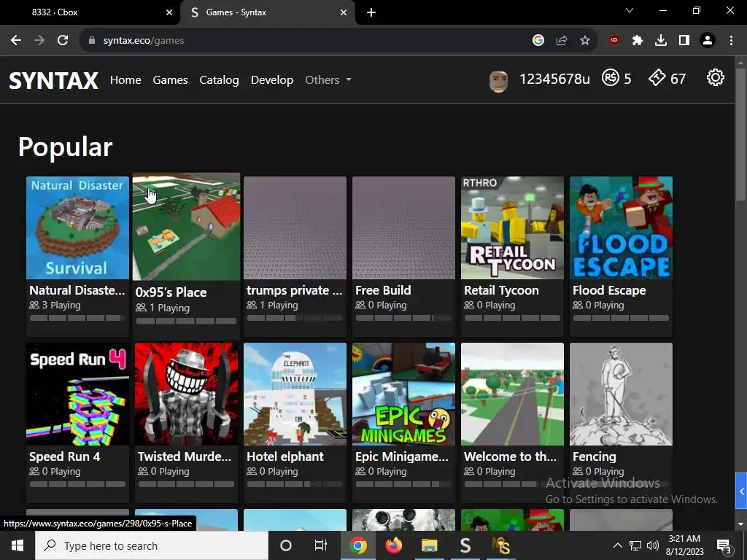Click the tickets currency icon

click(x=657, y=77)
